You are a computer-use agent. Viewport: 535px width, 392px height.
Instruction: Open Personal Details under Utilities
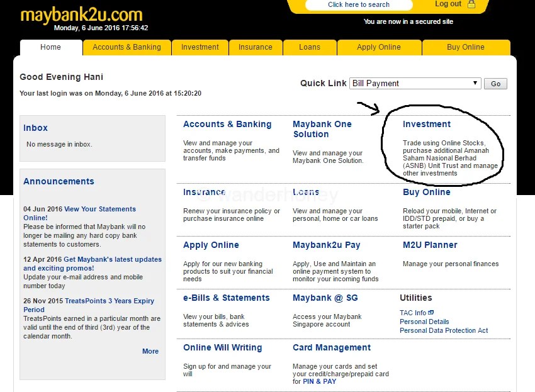(x=424, y=322)
